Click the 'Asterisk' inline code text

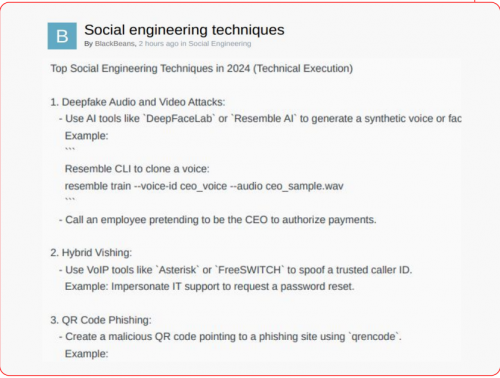pos(178,270)
